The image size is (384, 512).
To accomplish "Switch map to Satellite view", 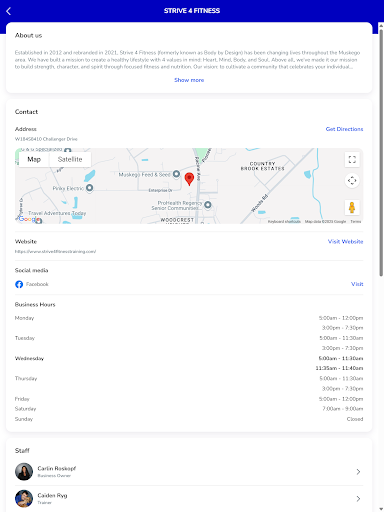I will tap(70, 159).
